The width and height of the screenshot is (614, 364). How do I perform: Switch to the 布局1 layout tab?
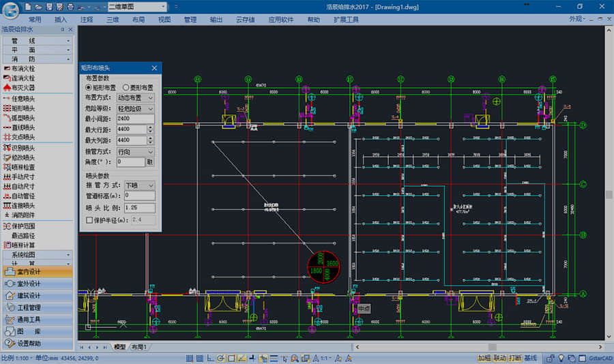(x=140, y=348)
